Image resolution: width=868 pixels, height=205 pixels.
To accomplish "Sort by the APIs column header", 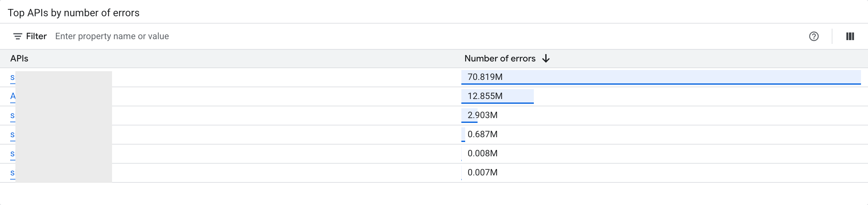I will (19, 59).
